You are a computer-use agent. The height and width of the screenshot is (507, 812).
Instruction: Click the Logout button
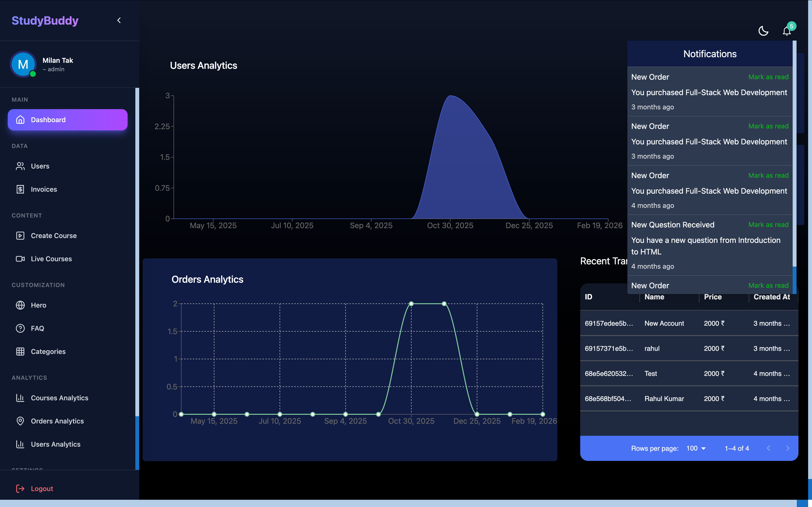42,488
